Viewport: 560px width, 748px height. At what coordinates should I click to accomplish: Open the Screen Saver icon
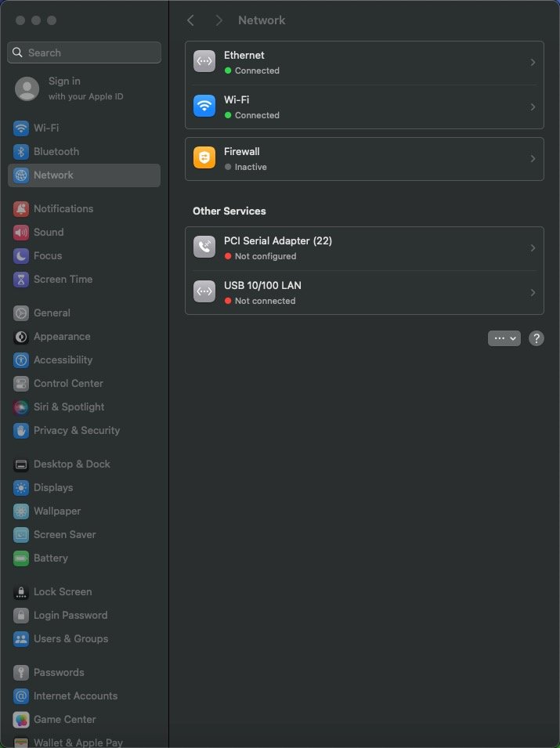click(x=21, y=535)
